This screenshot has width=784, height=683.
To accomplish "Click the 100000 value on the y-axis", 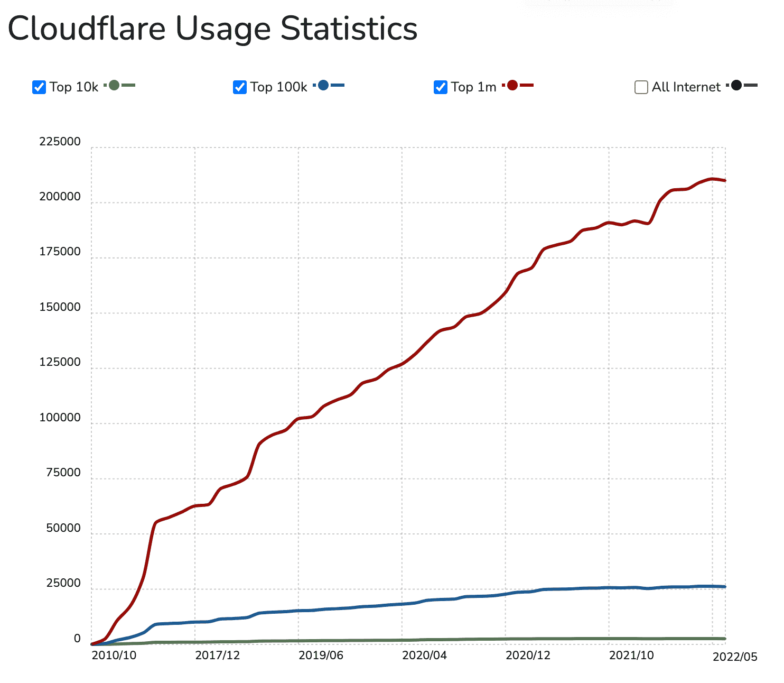I will 60,418.
